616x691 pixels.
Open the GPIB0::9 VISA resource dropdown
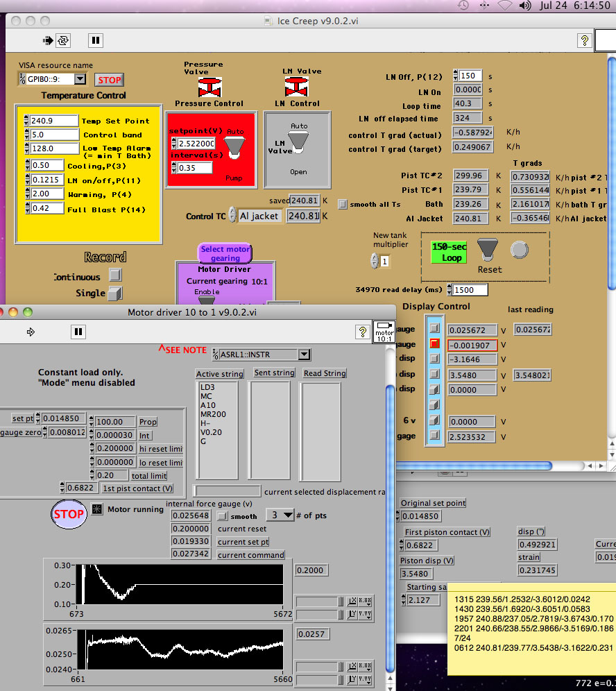(80, 79)
